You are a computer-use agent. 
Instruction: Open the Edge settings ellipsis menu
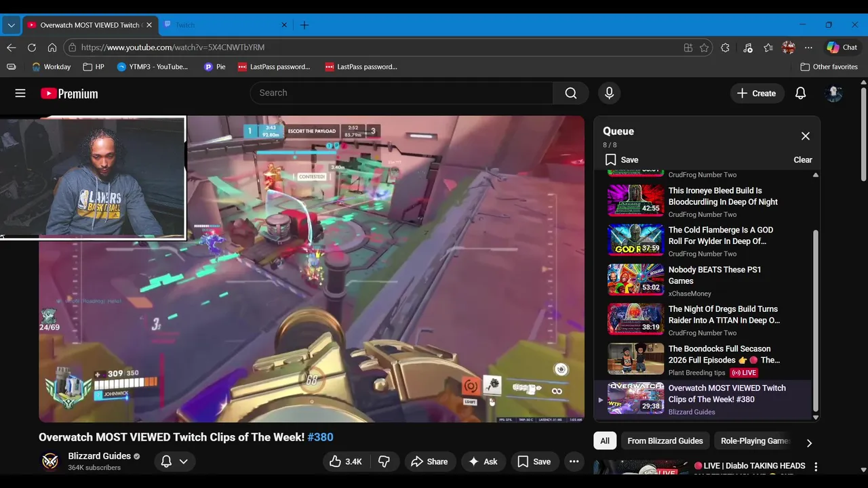pyautogui.click(x=808, y=47)
